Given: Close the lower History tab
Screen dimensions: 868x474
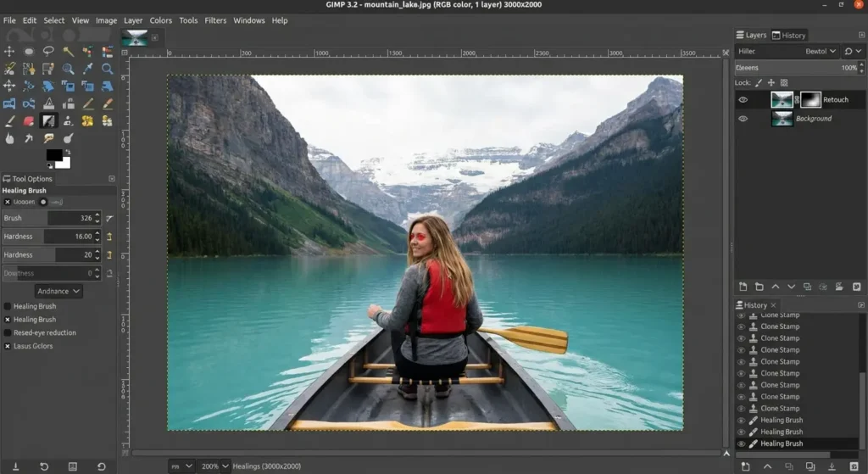Looking at the screenshot, I should (773, 305).
